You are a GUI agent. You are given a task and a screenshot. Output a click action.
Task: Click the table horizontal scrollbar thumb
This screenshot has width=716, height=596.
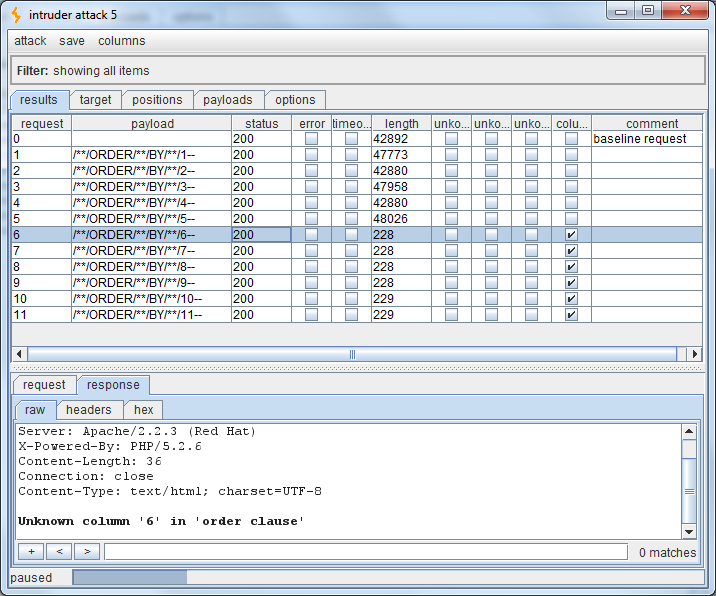pyautogui.click(x=352, y=354)
